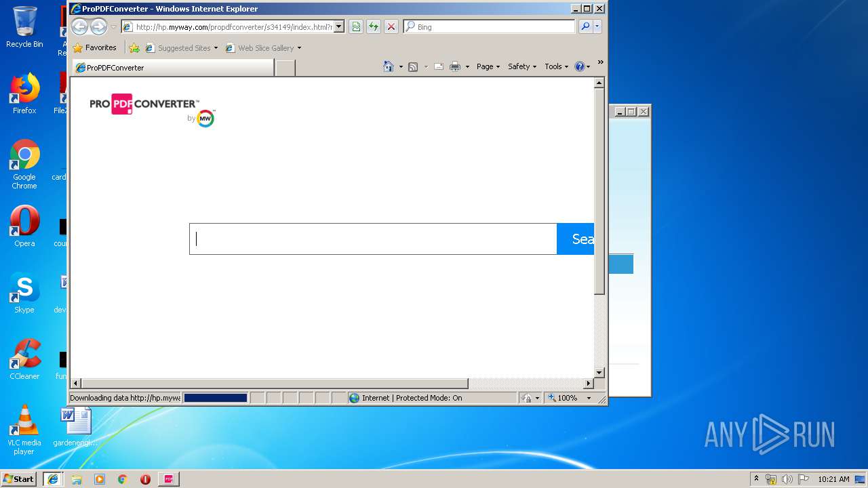Click the magnifier search button
The height and width of the screenshot is (488, 868).
(x=585, y=27)
